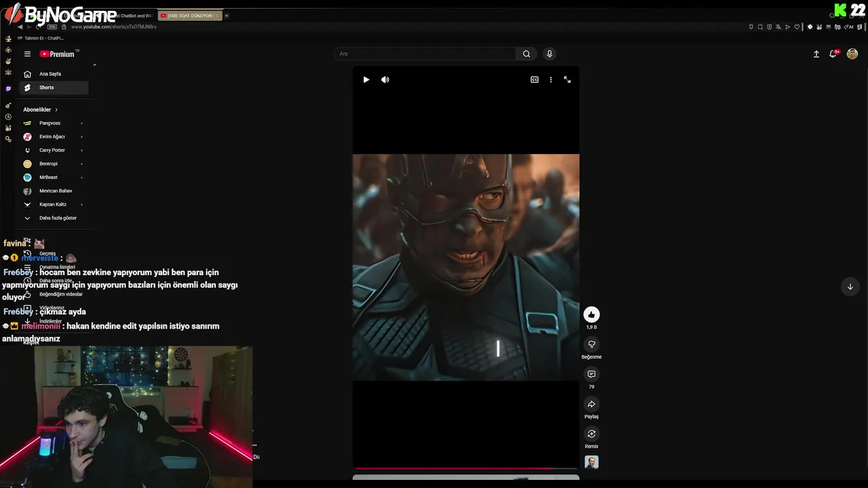868x488 pixels.
Task: Toggle the hamburger guide menu
Action: (x=27, y=54)
